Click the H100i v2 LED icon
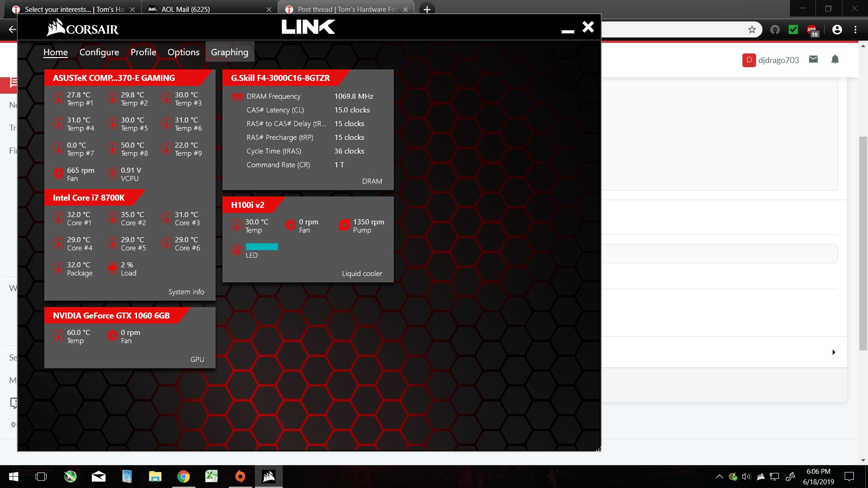 click(237, 250)
